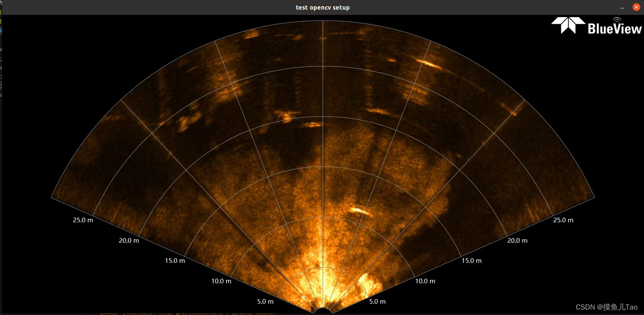Close the test opencv setup window
644x315 pixels.
click(636, 7)
